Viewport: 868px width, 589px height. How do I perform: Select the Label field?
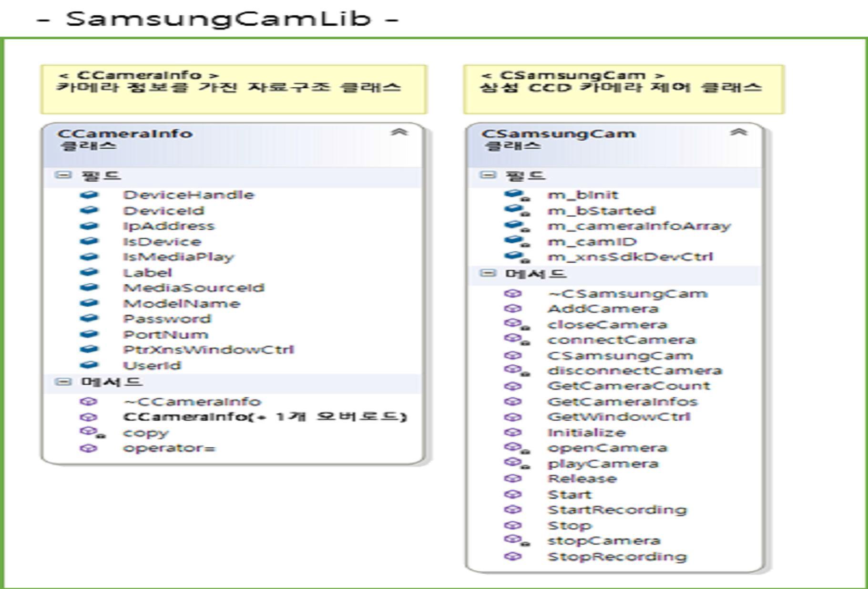(x=147, y=272)
